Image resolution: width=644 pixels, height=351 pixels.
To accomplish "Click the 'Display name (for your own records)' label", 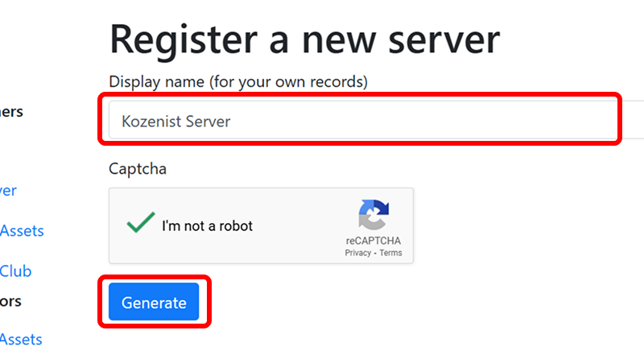I will tap(238, 81).
